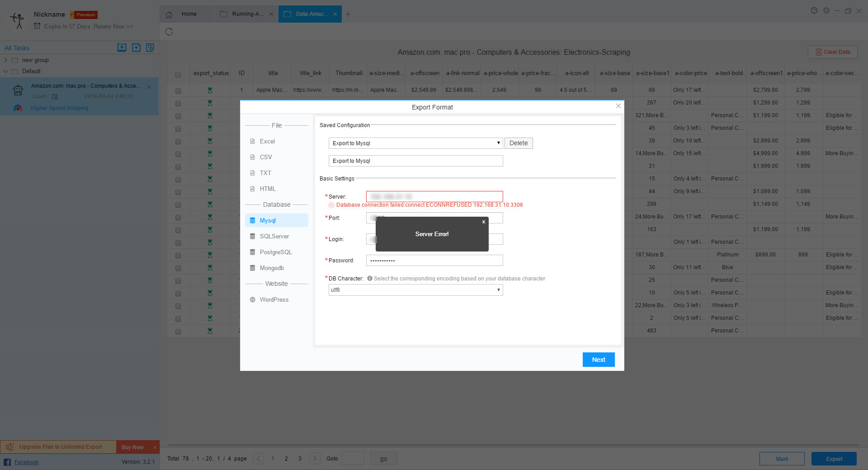Screen dimensions: 868x470
Task: Check the checkbox in the $2,999.00 row
Action: click(178, 142)
